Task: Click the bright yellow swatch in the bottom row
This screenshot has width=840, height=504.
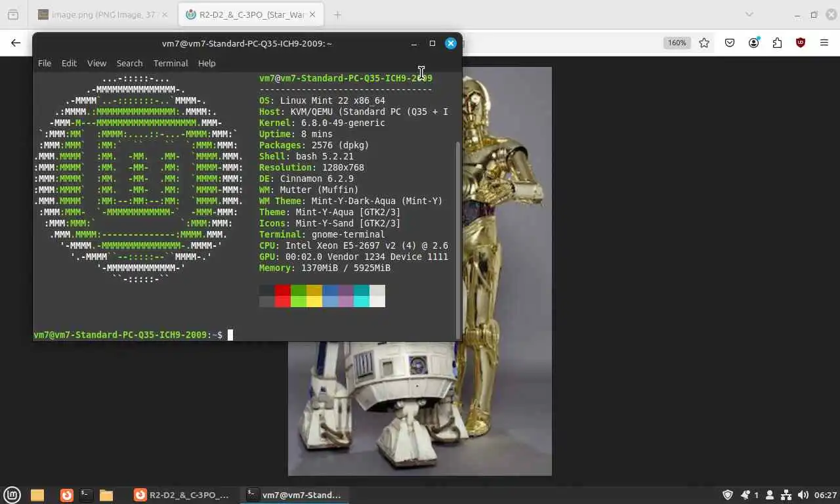Action: coord(314,301)
